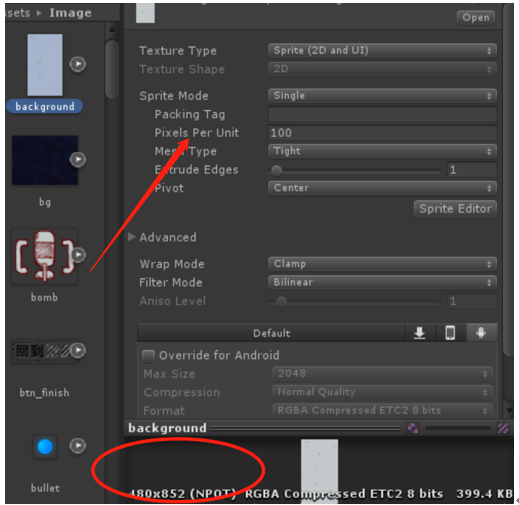Open the Texture Type dropdown

tap(382, 51)
